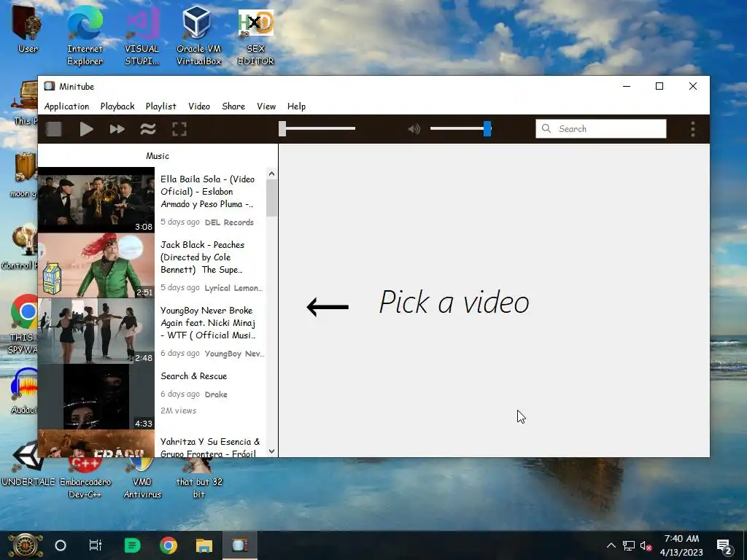The height and width of the screenshot is (560, 747).
Task: Click the Cortana circle on taskbar
Action: point(61,545)
